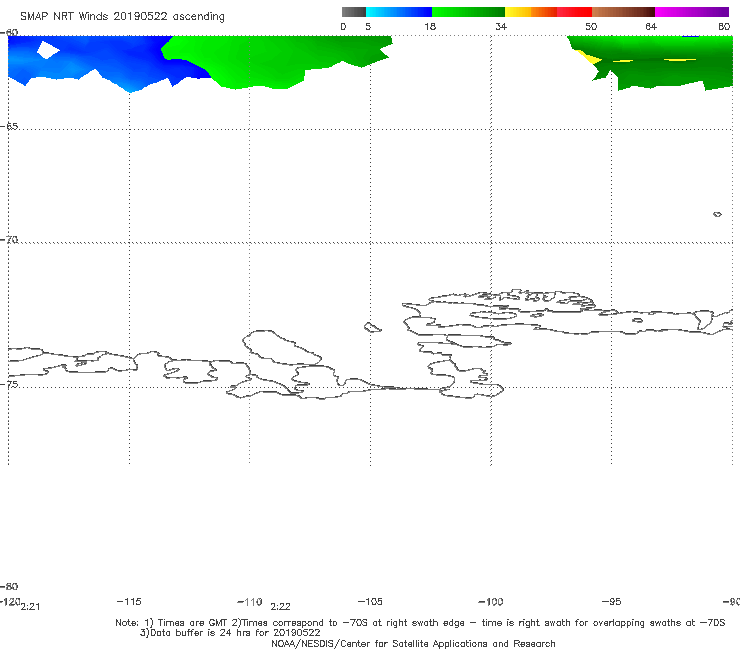Image resolution: width=740 pixels, height=650 pixels.
Task: Click the small island outline near -91, -69
Action: point(717,214)
